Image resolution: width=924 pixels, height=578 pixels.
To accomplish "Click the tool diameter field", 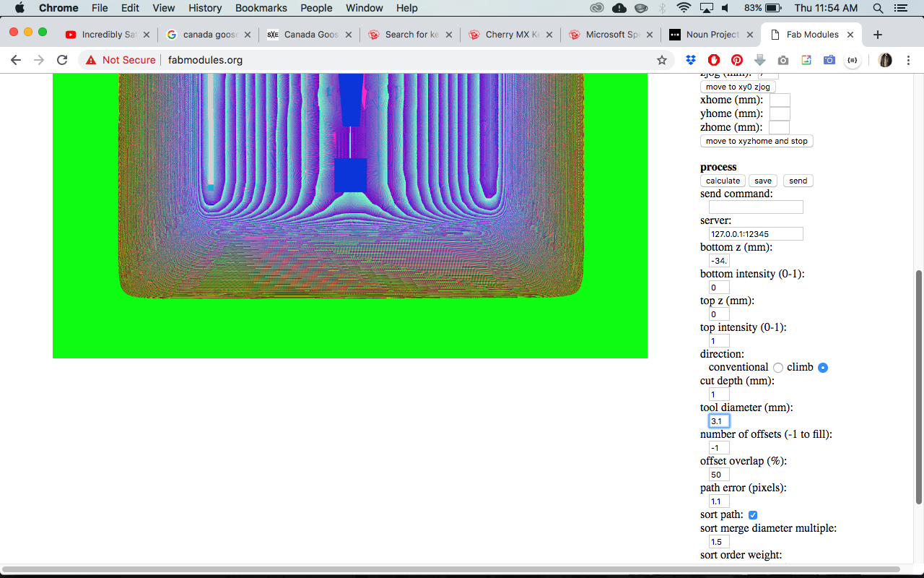I will 719,421.
